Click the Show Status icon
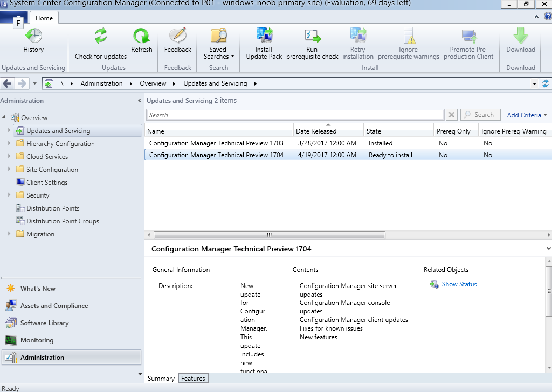 click(x=434, y=284)
